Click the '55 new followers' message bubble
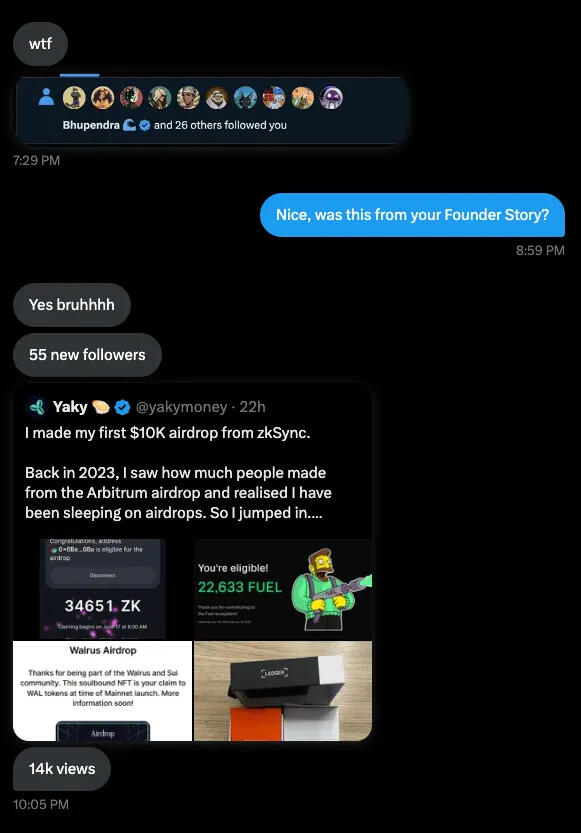 tap(87, 354)
